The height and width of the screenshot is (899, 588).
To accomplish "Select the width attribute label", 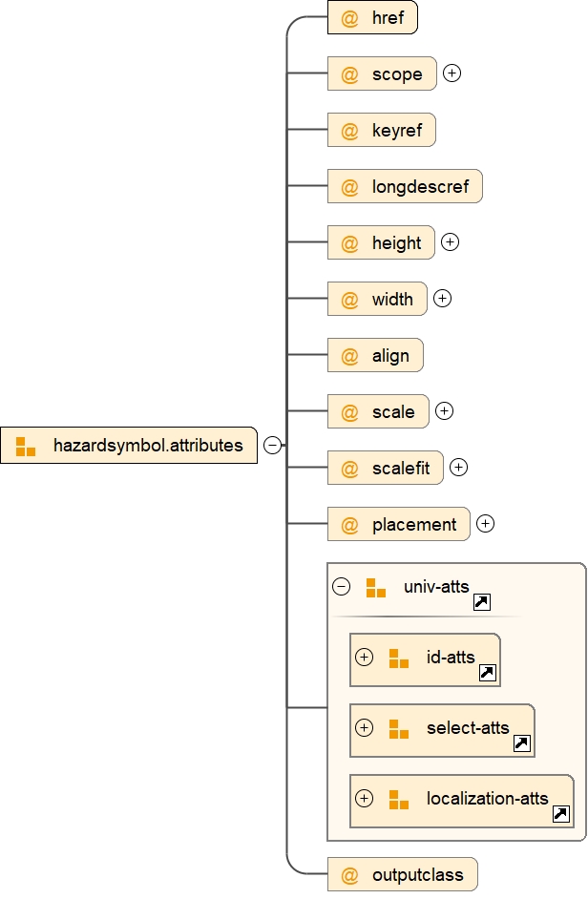I will (x=392, y=300).
